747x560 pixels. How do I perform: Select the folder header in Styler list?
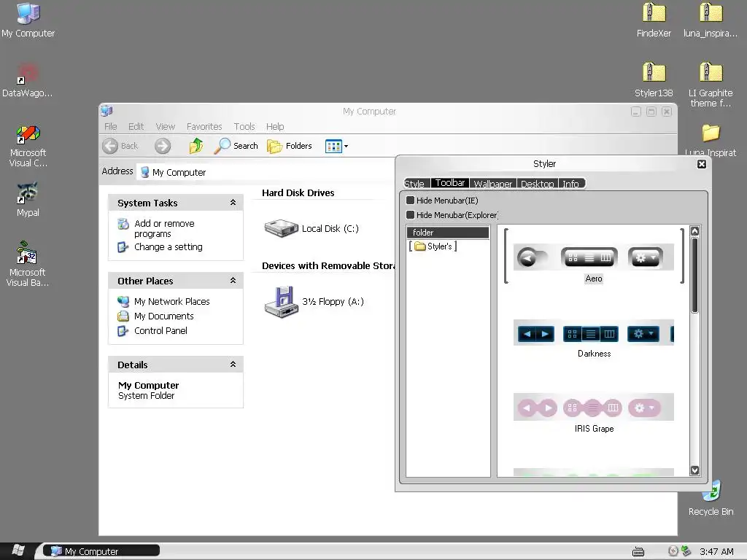448,233
